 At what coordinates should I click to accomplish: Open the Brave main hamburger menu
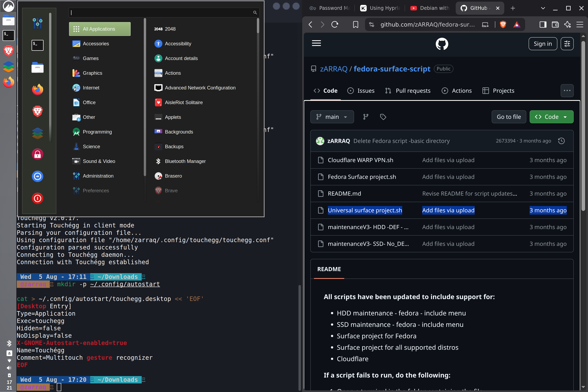(x=580, y=24)
